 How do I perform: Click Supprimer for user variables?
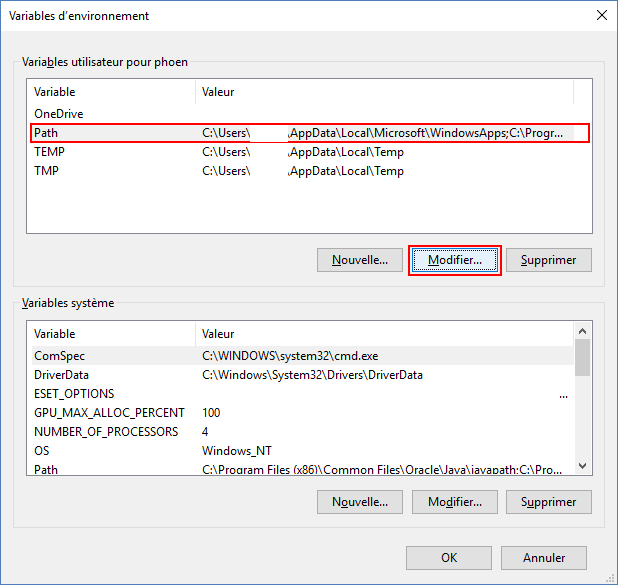(x=549, y=260)
